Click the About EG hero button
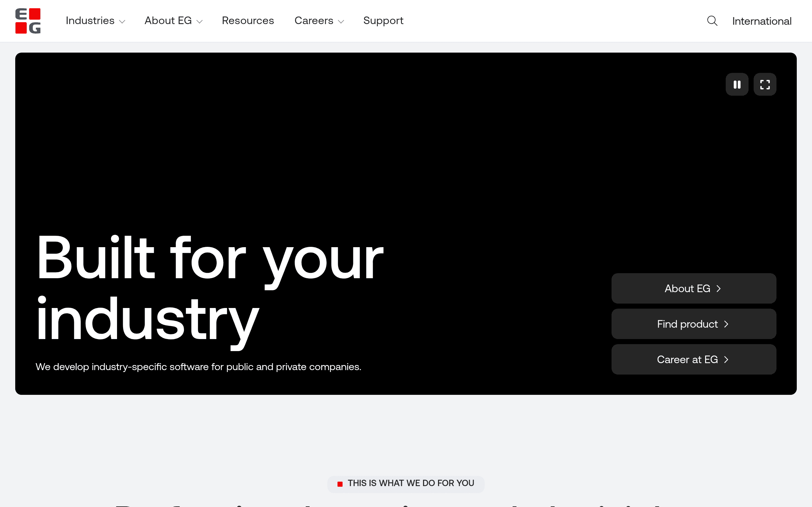 tap(694, 288)
